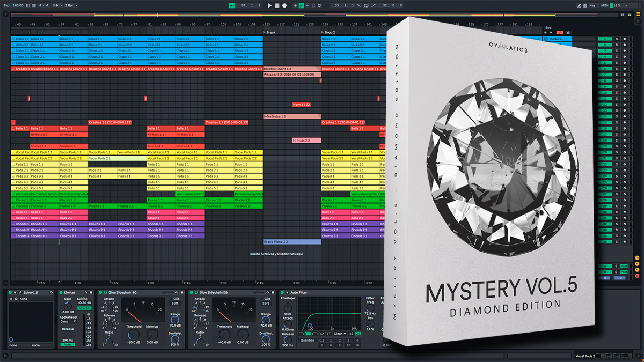Toggle the clip detail view triangle
This screenshot has width=644, height=362.
tap(639, 356)
